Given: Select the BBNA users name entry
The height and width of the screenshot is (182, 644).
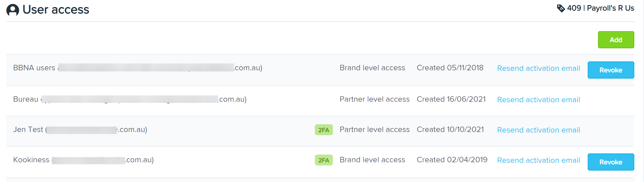Looking at the screenshot, I should tap(138, 68).
